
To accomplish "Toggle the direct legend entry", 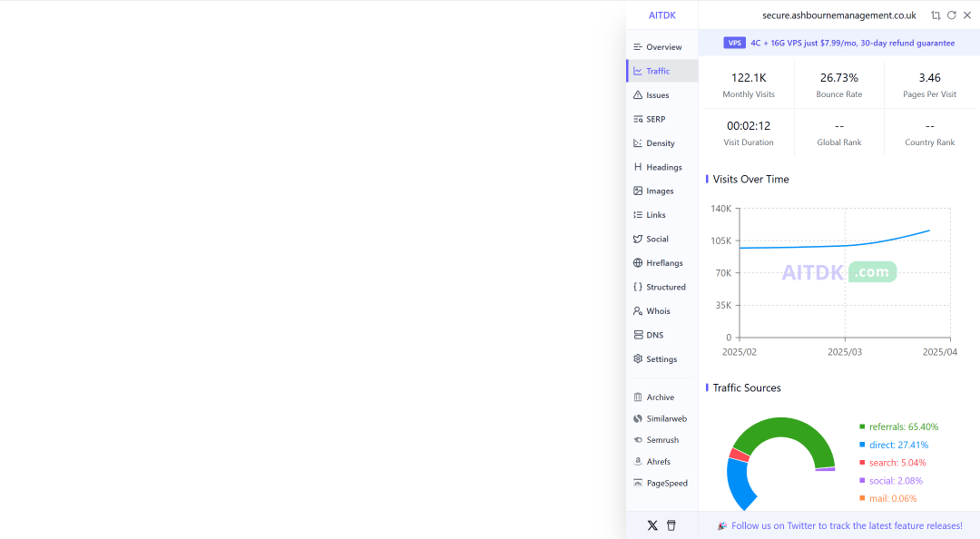I will 894,446.
